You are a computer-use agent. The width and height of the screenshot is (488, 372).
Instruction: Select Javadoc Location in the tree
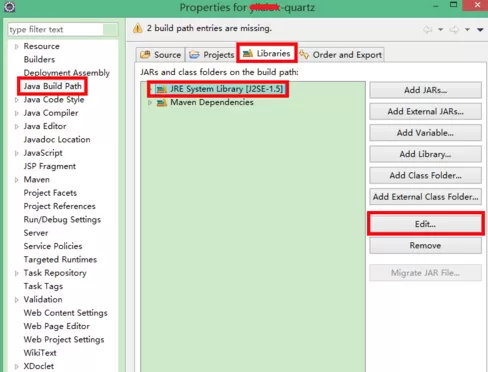click(x=57, y=140)
